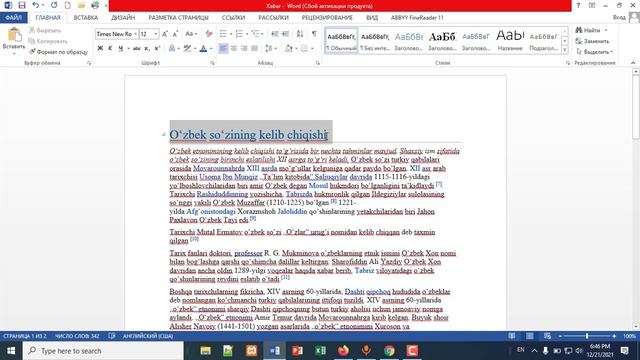Viewport: 640px width, 360px height.
Task: Open the Выделить selection dropdown
Action: (x=594, y=52)
